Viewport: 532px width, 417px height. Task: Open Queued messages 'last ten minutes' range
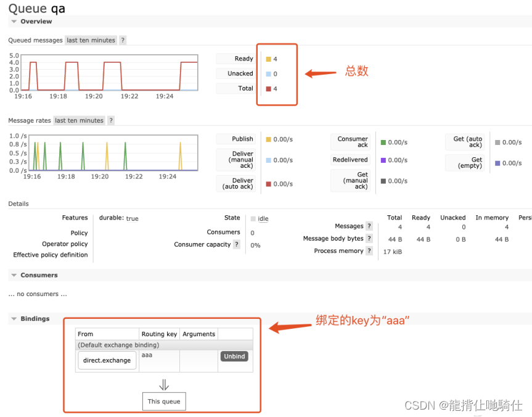tap(91, 40)
